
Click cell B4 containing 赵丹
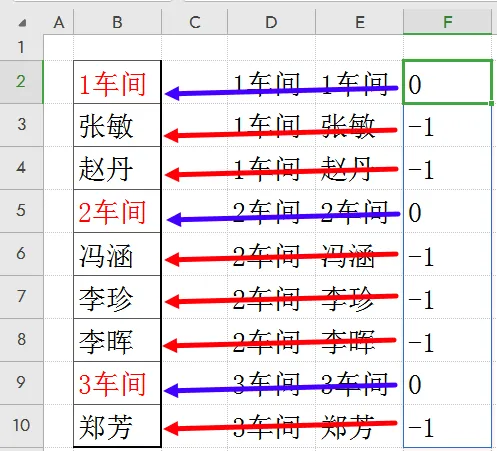(x=117, y=168)
